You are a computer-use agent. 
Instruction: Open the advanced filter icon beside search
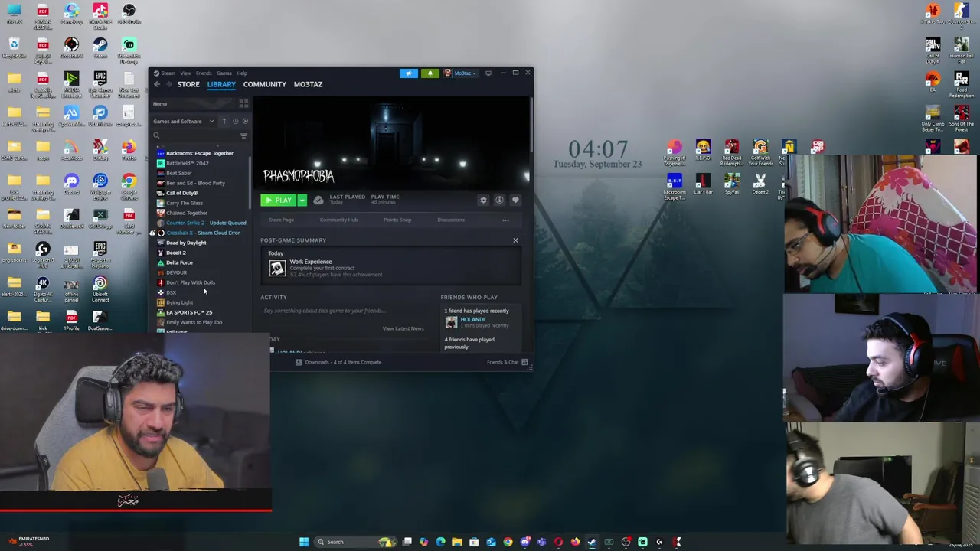point(243,135)
